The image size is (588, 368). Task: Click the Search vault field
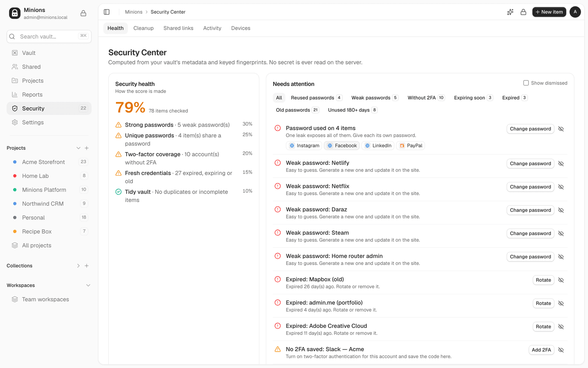point(49,36)
